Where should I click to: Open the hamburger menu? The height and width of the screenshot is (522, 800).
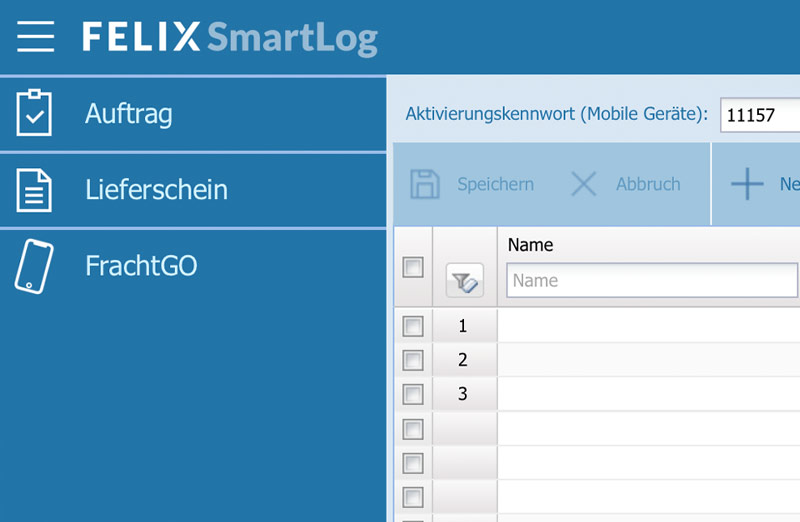pyautogui.click(x=35, y=37)
